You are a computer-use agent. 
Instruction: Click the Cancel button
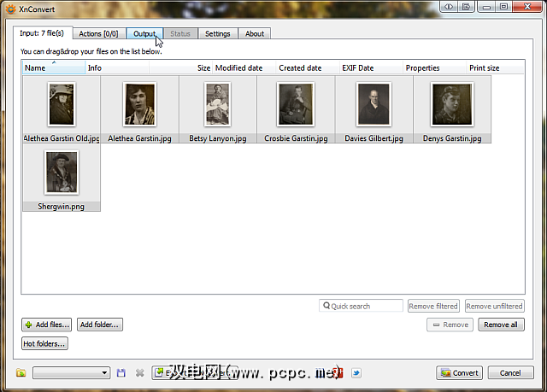(510, 373)
